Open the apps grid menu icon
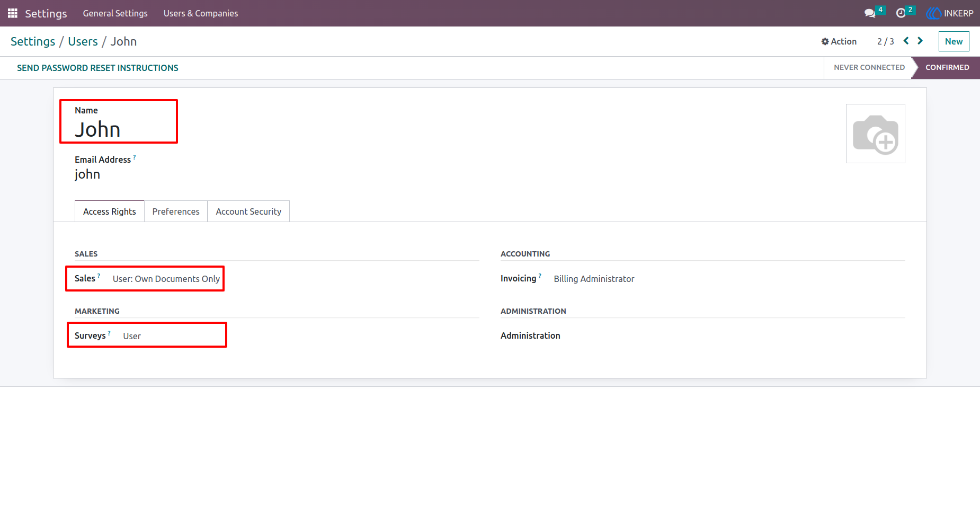The height and width of the screenshot is (512, 980). 13,13
